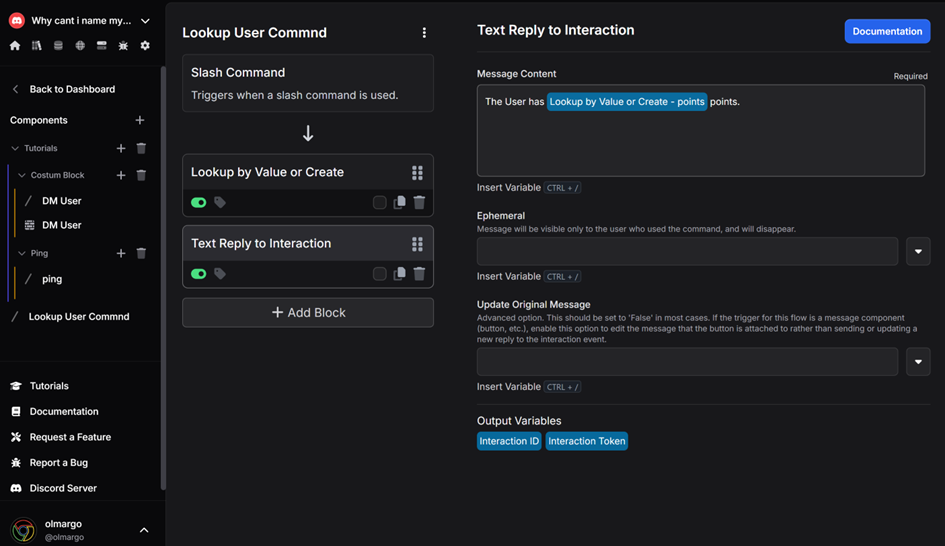Add an item to the Tutorials folder
945x546 pixels.
(121, 148)
